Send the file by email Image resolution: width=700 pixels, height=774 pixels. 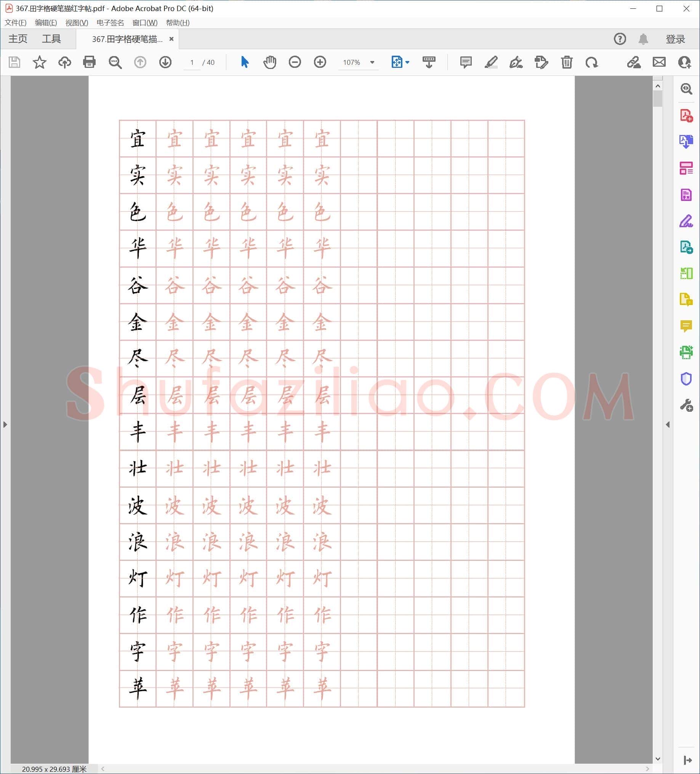tap(659, 62)
